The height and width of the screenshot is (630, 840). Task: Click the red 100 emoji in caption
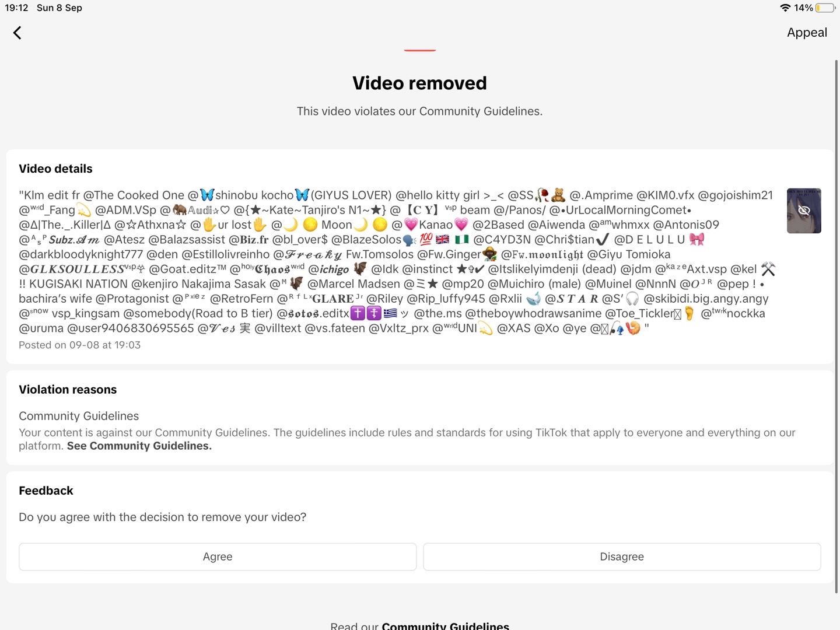coord(426,239)
